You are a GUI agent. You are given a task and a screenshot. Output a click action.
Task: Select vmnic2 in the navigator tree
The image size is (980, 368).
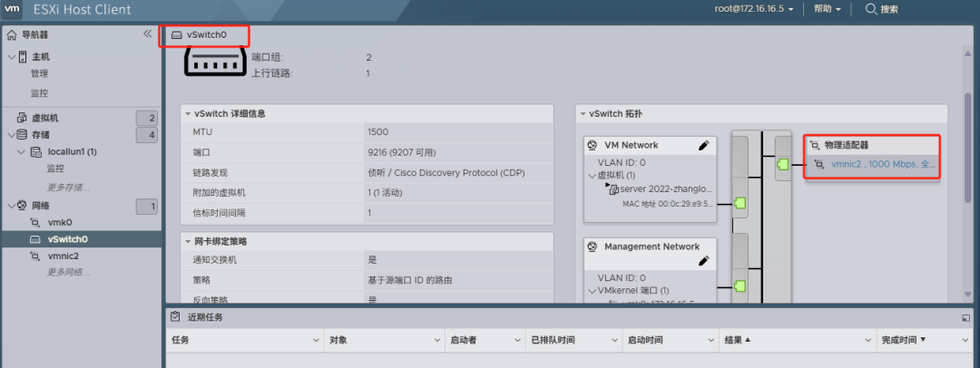tap(64, 257)
